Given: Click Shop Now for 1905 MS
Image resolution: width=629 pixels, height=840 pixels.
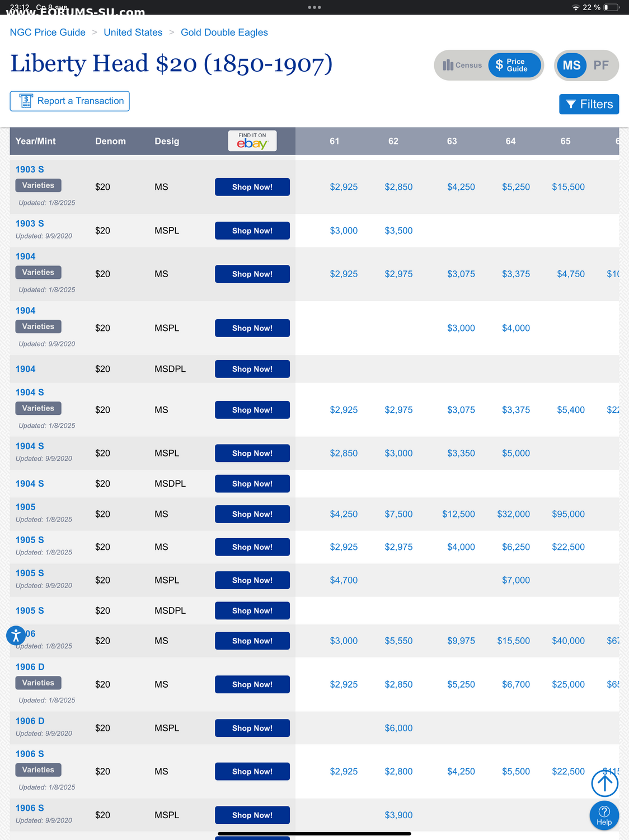Looking at the screenshot, I should [252, 514].
